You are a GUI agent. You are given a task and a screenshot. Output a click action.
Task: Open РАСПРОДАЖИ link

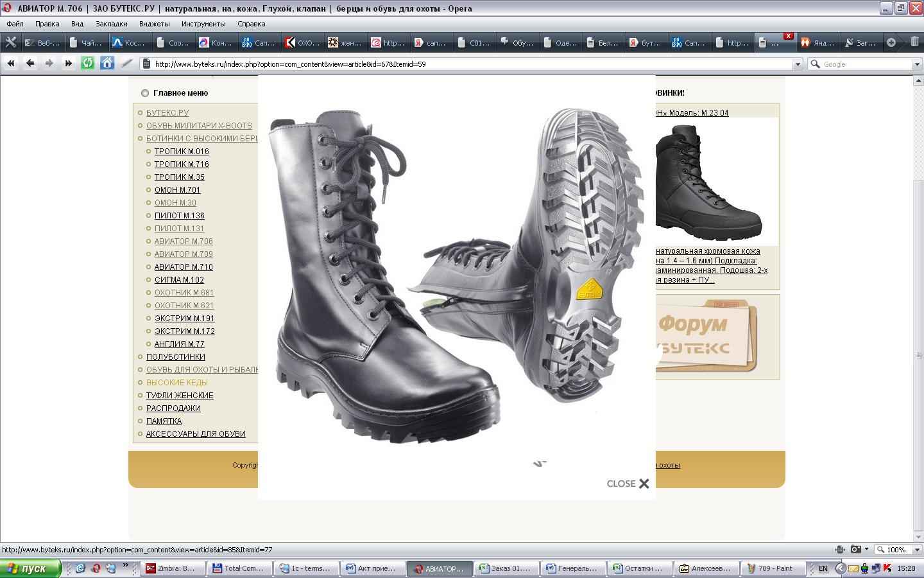pyautogui.click(x=173, y=408)
